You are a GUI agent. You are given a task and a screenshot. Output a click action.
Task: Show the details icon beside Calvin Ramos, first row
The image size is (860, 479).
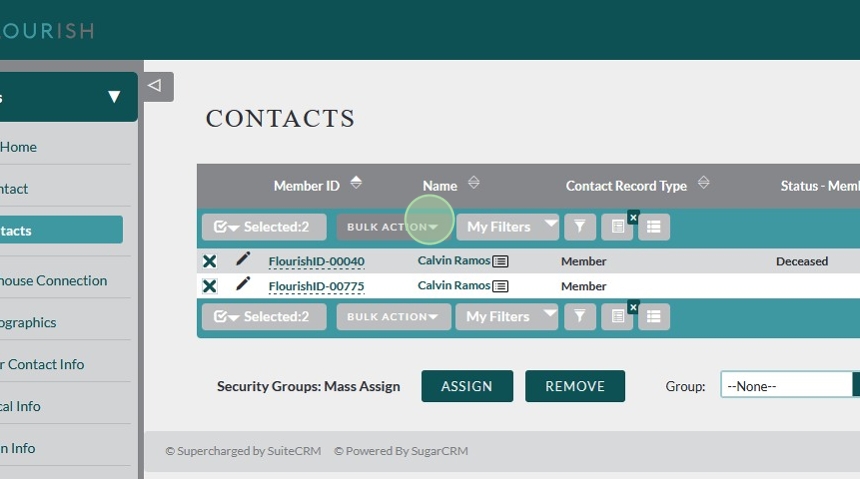tap(501, 261)
